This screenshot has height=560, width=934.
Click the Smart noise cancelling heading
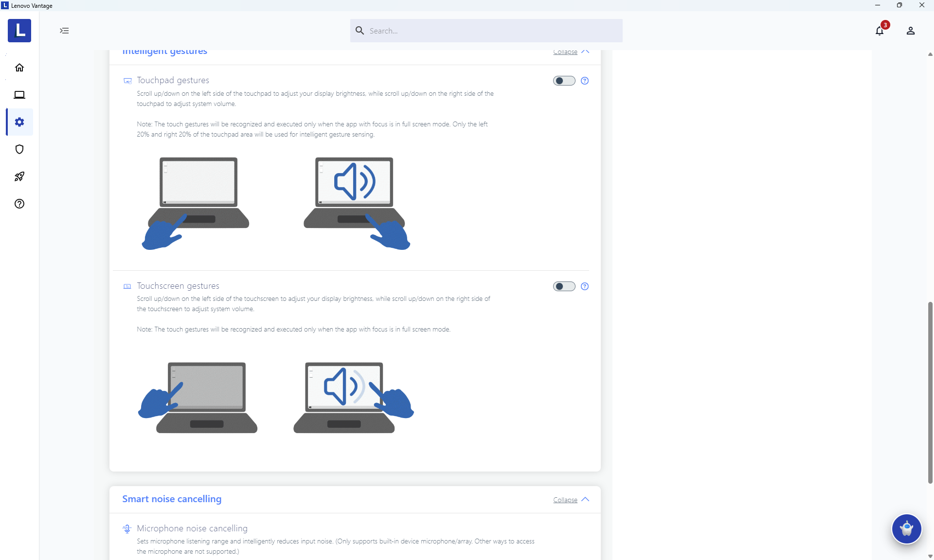[x=172, y=499]
